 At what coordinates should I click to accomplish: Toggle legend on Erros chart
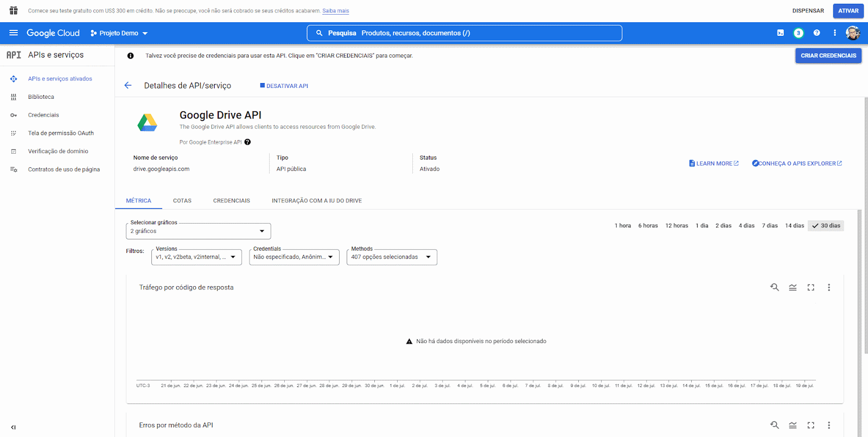coord(793,425)
